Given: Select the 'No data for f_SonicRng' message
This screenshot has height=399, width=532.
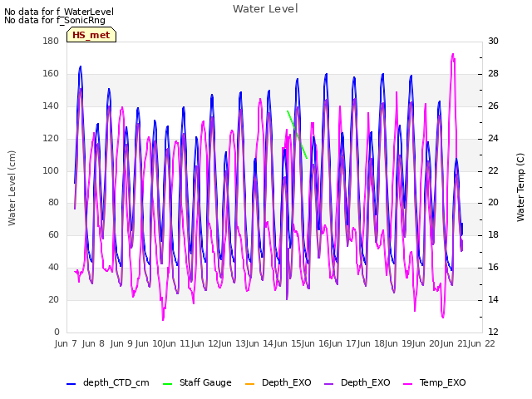Looking at the screenshot, I should [55, 20].
